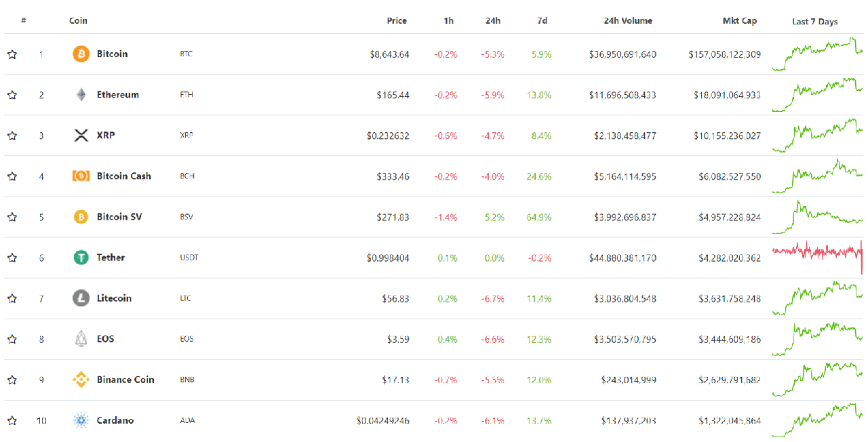This screenshot has height=442, width=868.
Task: Click the Bitcoin Cash logo icon
Action: click(81, 176)
